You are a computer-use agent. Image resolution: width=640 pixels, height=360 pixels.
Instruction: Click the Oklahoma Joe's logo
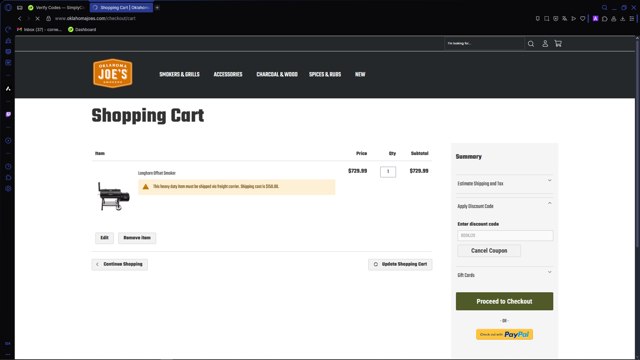click(x=113, y=73)
